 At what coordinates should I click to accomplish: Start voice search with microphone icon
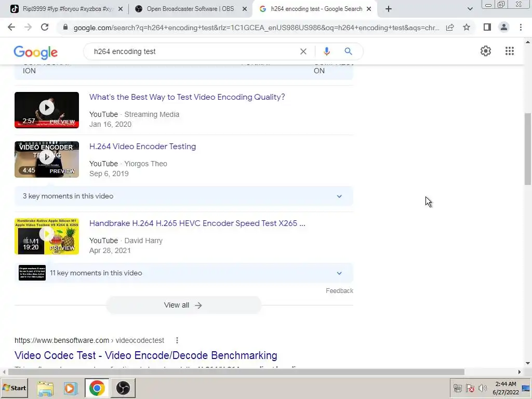326,51
